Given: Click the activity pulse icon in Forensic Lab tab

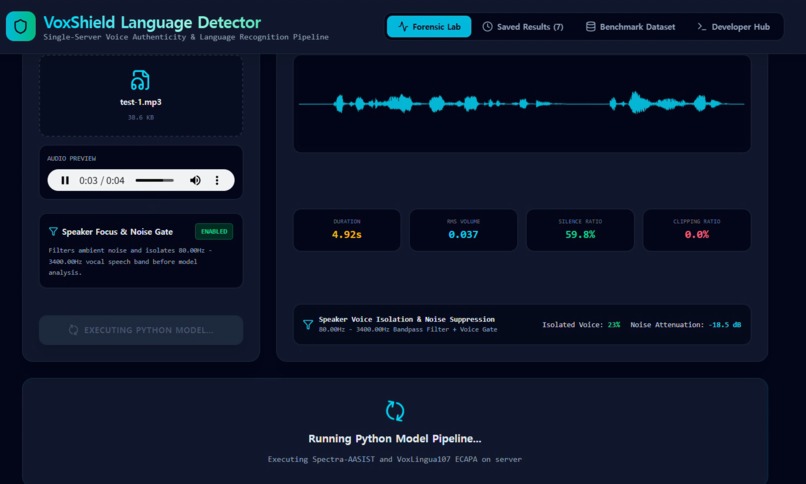Looking at the screenshot, I should 403,27.
